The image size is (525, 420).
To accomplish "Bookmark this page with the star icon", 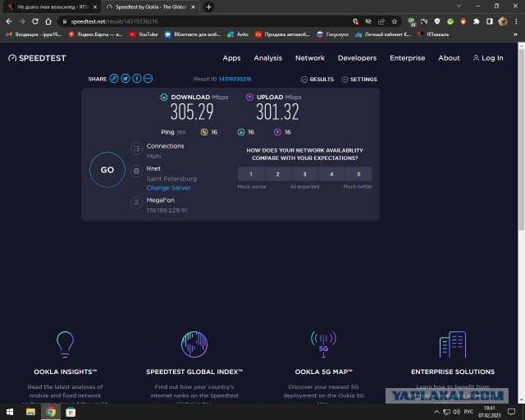I will 395,21.
